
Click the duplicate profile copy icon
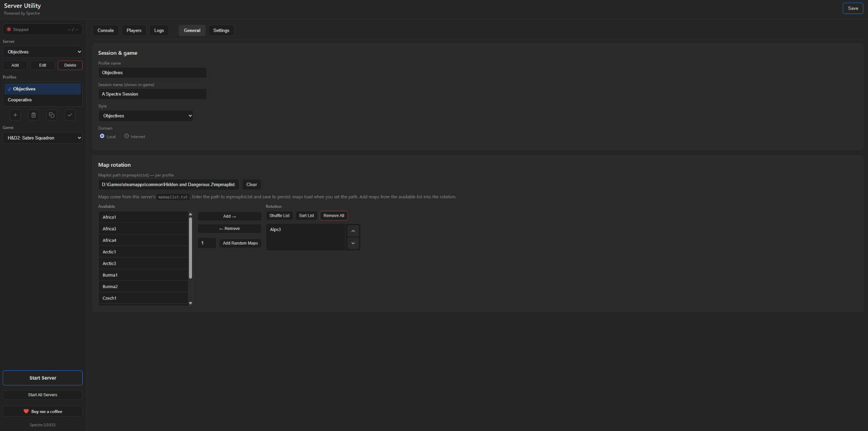[52, 115]
